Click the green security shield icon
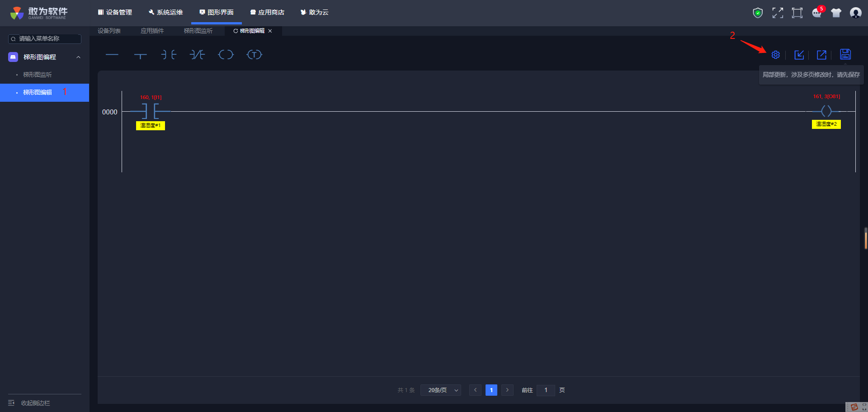The image size is (868, 412). pos(758,13)
